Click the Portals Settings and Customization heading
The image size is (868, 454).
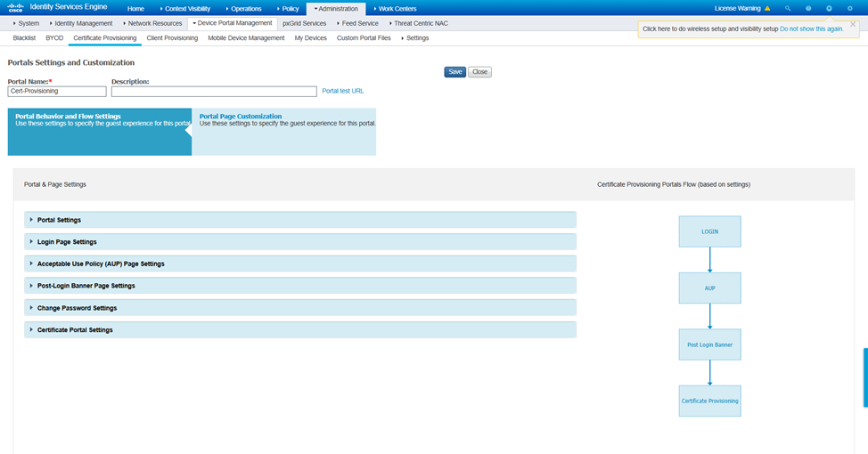tap(71, 62)
